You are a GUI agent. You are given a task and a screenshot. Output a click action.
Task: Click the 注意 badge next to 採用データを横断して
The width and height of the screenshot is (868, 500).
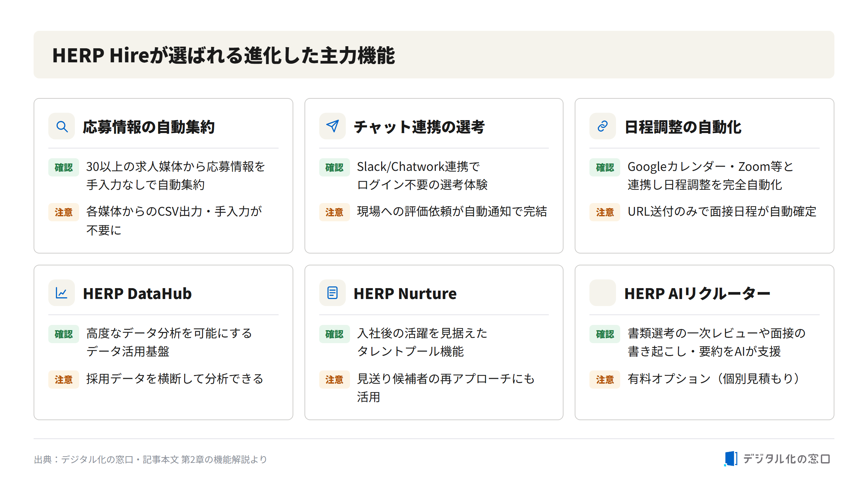[x=64, y=380]
